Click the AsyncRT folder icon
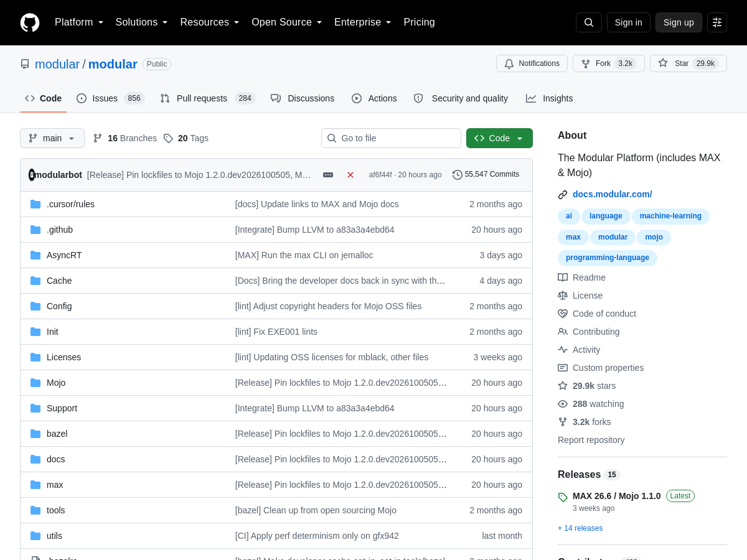 coord(35,255)
